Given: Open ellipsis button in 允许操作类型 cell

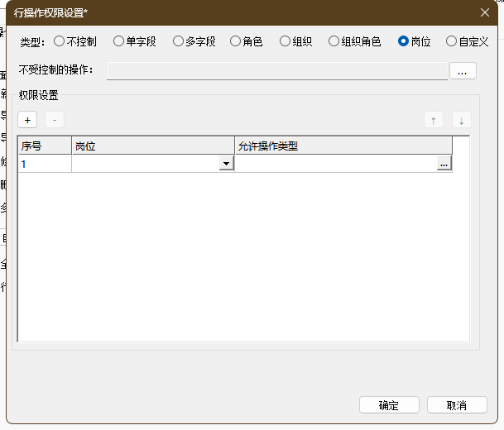Looking at the screenshot, I should (444, 164).
